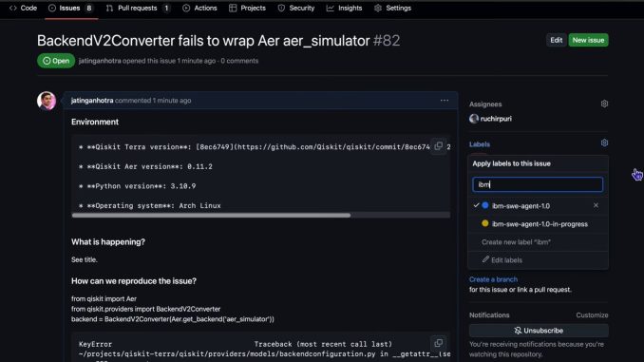
Task: Open the Projects tab
Action: [247, 8]
